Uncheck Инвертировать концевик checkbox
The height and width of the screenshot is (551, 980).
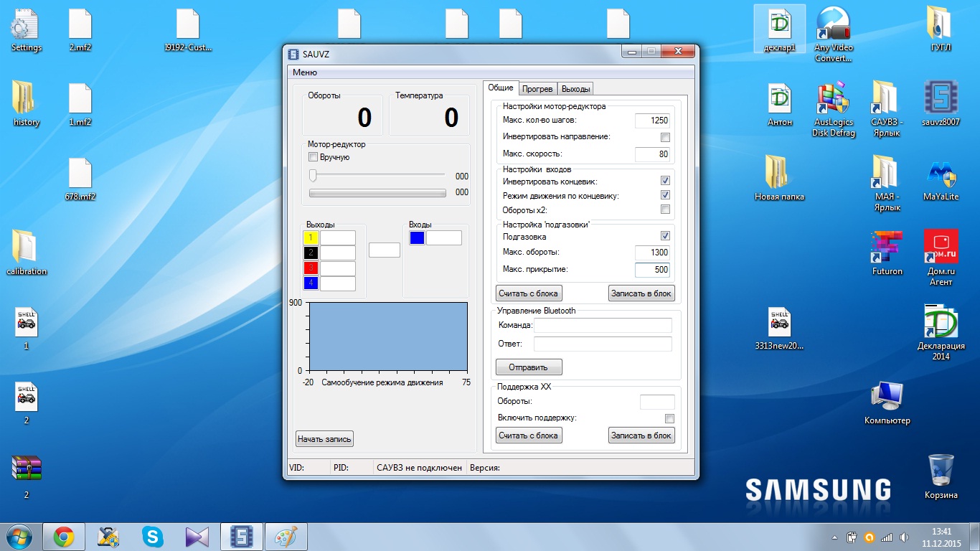(665, 182)
